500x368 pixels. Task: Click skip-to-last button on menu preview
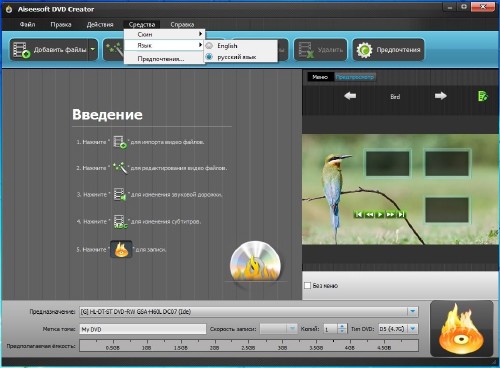coord(401,214)
